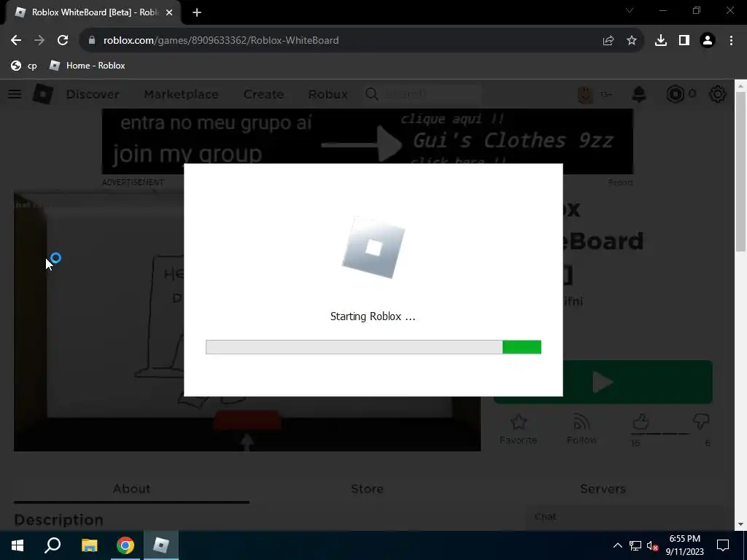The width and height of the screenshot is (747, 560).
Task: Open the cp bookmark
Action: [24, 66]
